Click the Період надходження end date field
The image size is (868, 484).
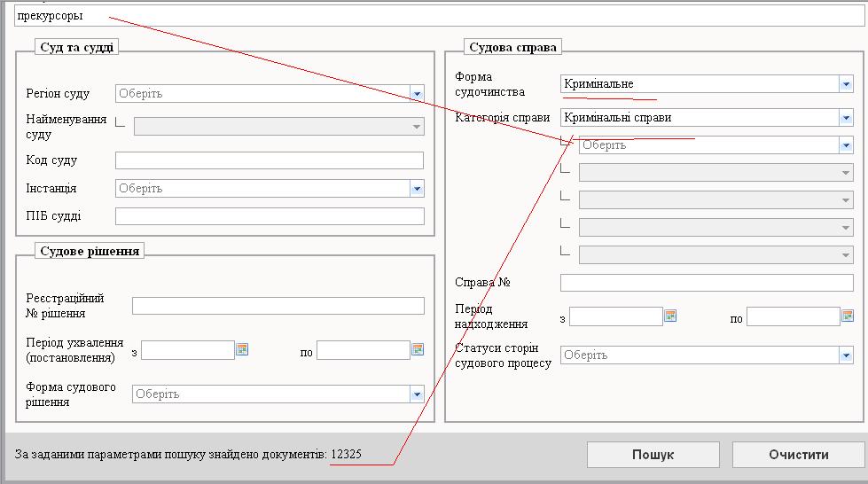pyautogui.click(x=792, y=316)
